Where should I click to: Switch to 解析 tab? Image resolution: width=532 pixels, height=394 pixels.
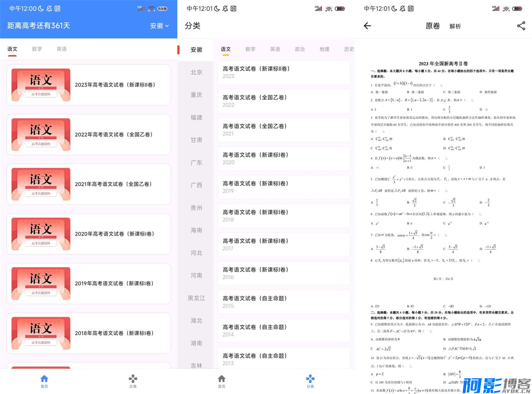[x=455, y=26]
